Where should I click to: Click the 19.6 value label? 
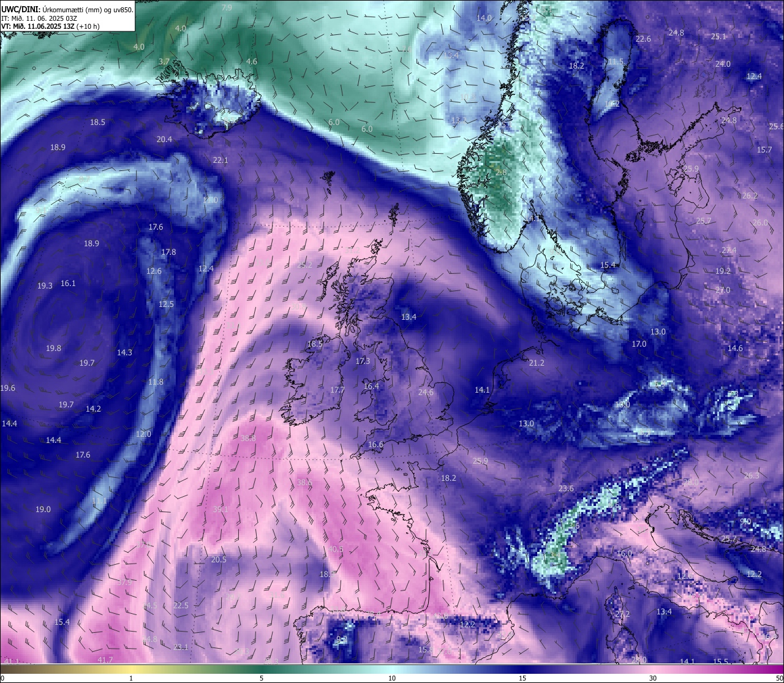click(x=7, y=388)
